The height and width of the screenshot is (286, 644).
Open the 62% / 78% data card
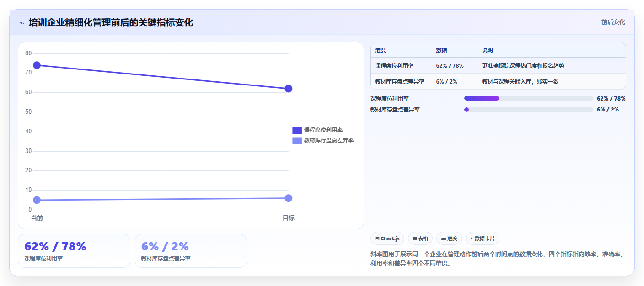coord(74,251)
